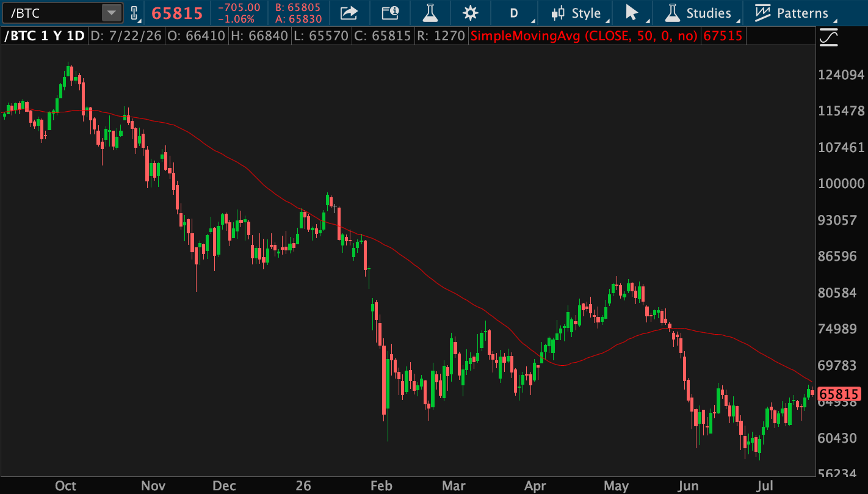Click the Jun label on the time axis
868x494 pixels.
click(x=687, y=486)
